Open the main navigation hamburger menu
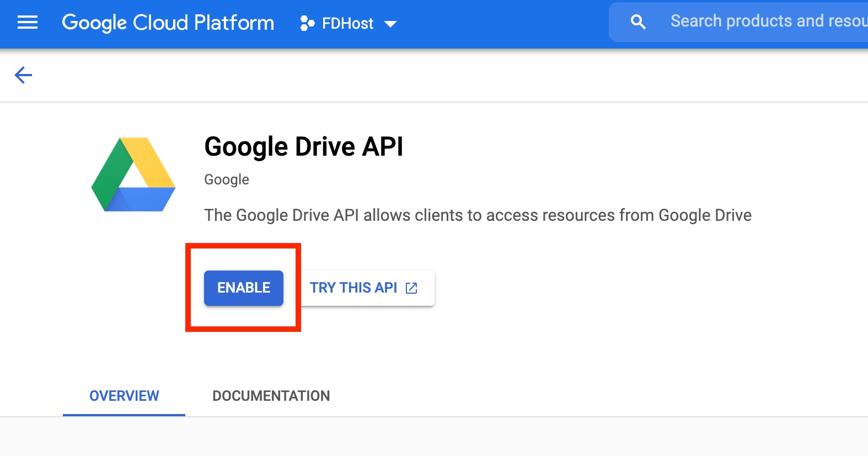Screen dimensions: 868x456 coord(28,23)
